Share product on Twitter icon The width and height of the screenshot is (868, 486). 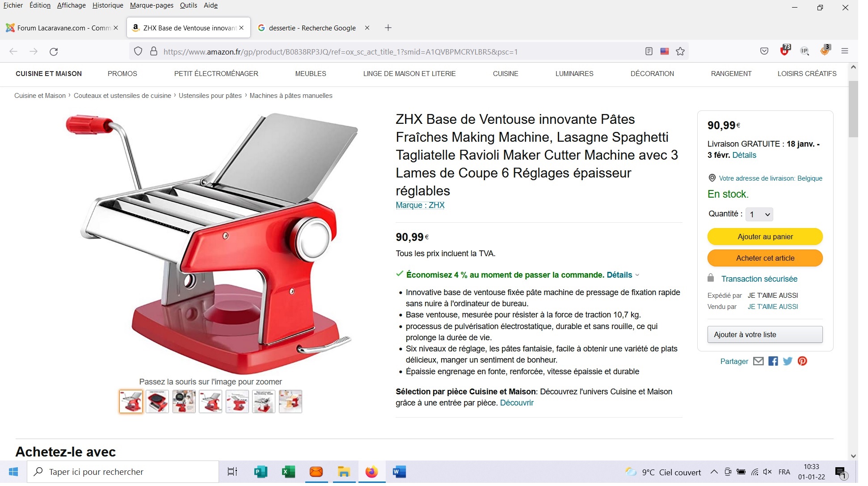pyautogui.click(x=788, y=361)
